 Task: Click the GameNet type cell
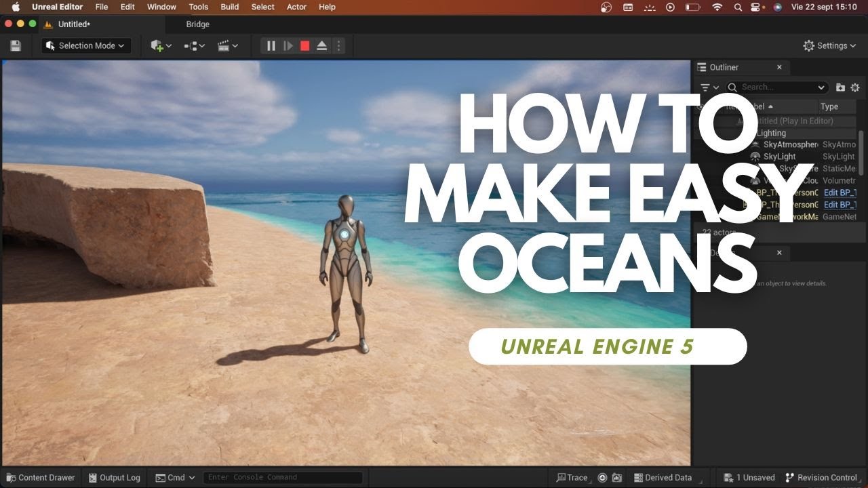point(840,217)
